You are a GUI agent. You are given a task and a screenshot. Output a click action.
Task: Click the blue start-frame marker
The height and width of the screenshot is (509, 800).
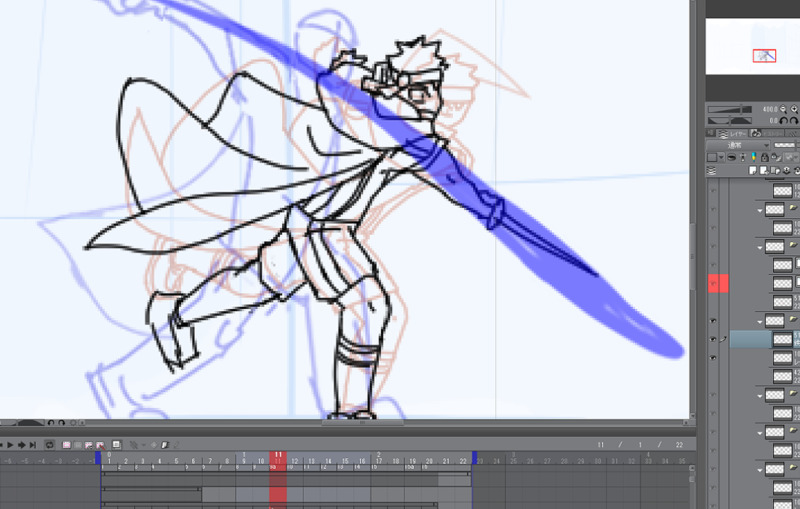click(98, 457)
